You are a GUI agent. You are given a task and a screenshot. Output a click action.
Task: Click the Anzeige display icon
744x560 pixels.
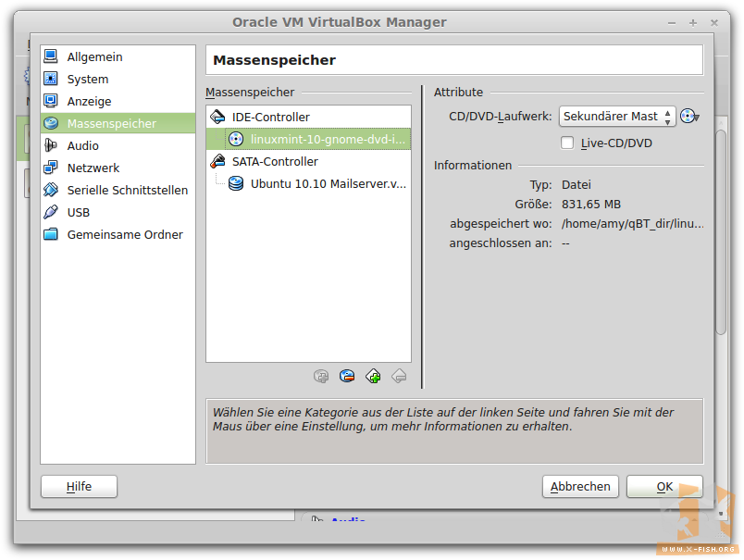pyautogui.click(x=51, y=101)
